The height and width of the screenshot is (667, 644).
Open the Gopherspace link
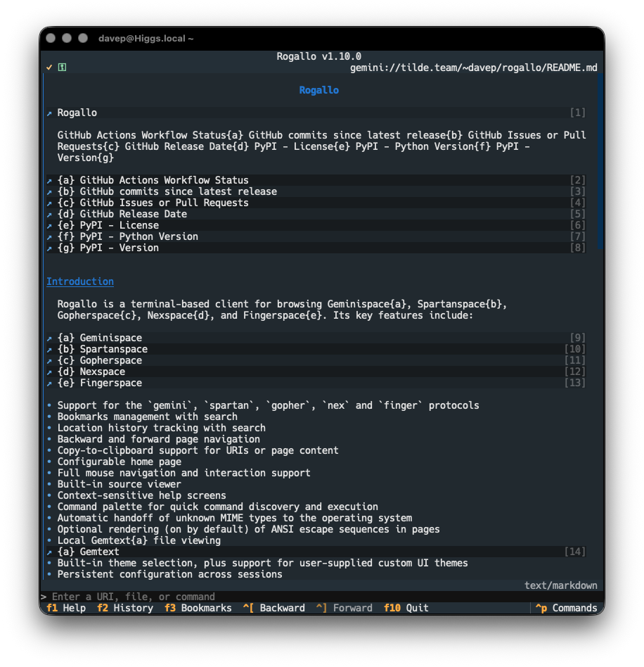click(x=316, y=360)
